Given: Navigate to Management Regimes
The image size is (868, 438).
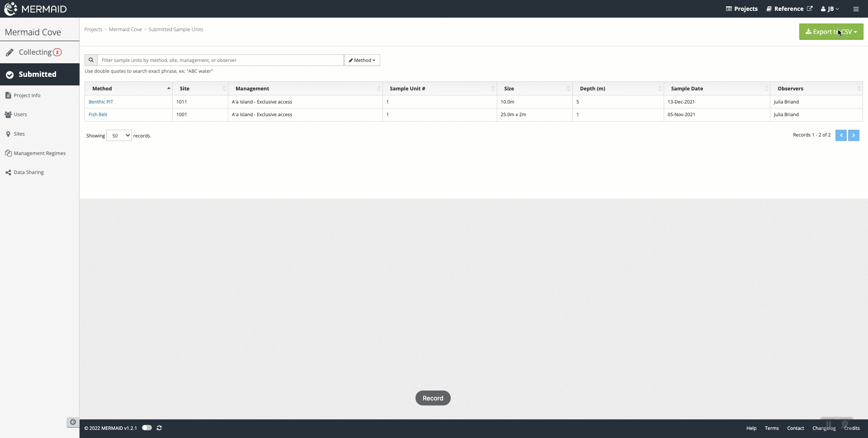Looking at the screenshot, I should click(x=39, y=153).
